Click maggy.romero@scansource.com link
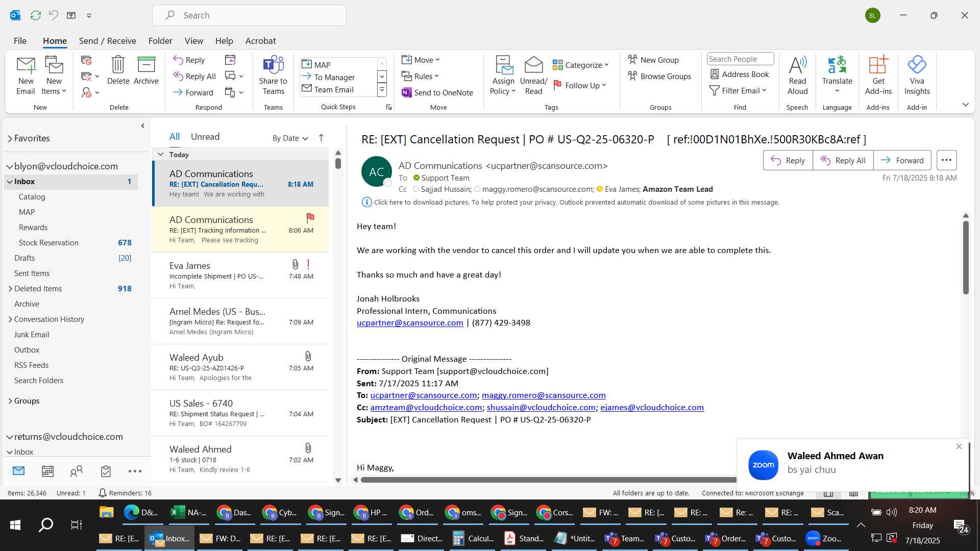Screen dimensions: 980x551 click(x=544, y=395)
